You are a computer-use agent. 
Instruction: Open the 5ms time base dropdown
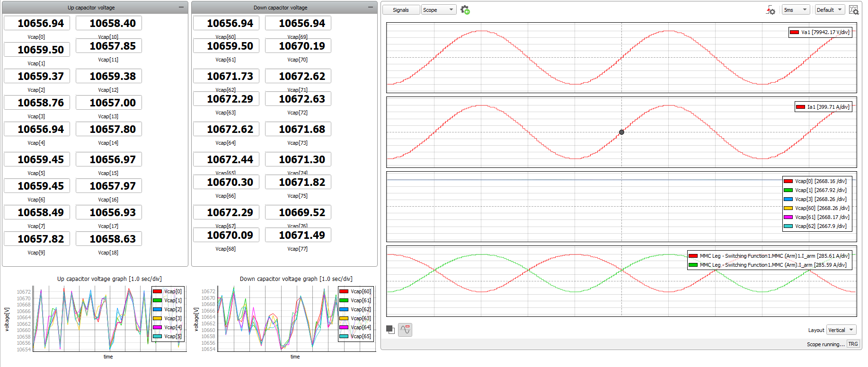(796, 10)
